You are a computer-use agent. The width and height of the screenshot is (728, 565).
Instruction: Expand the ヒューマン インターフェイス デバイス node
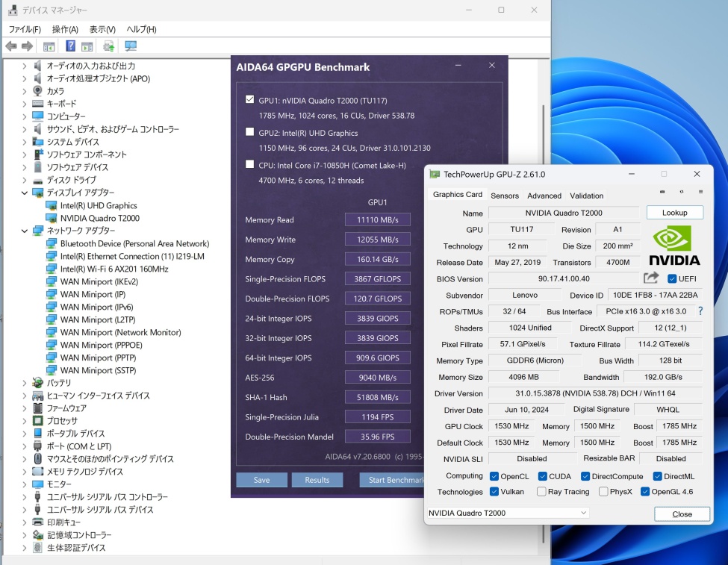pyautogui.click(x=25, y=396)
